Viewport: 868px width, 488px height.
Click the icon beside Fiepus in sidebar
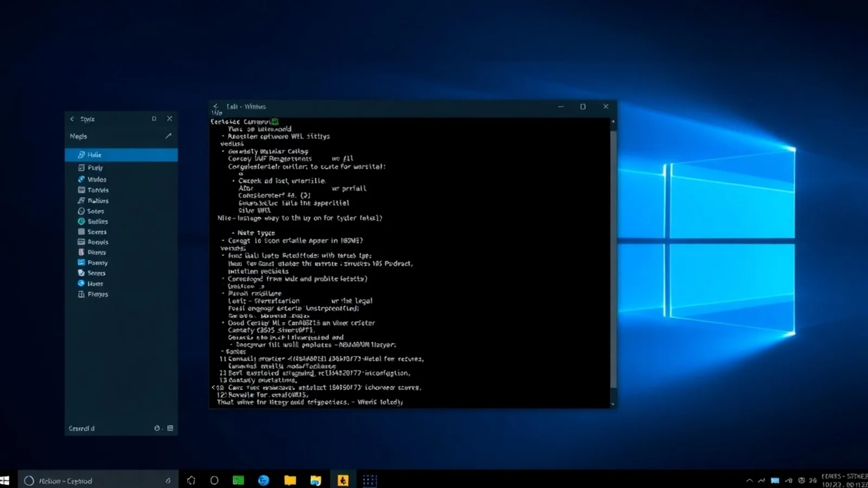pyautogui.click(x=81, y=294)
